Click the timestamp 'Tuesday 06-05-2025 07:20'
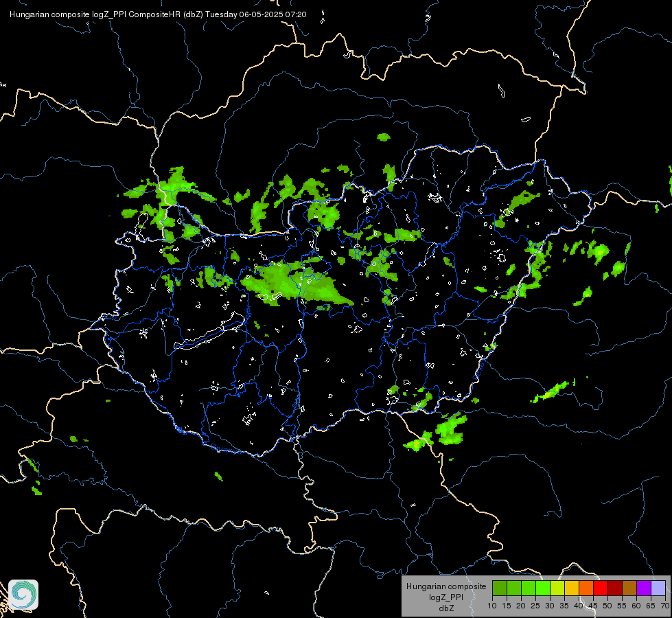The width and height of the screenshot is (672, 618). pyautogui.click(x=256, y=14)
